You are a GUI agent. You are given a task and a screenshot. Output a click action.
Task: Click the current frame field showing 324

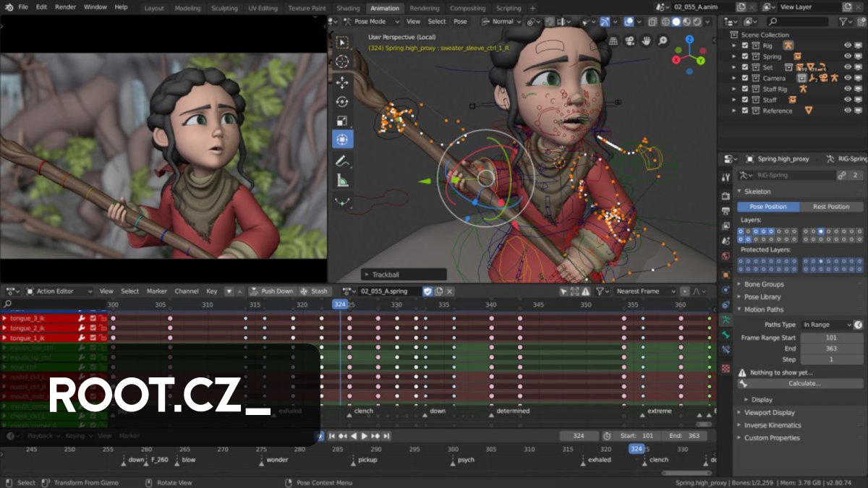pyautogui.click(x=579, y=436)
